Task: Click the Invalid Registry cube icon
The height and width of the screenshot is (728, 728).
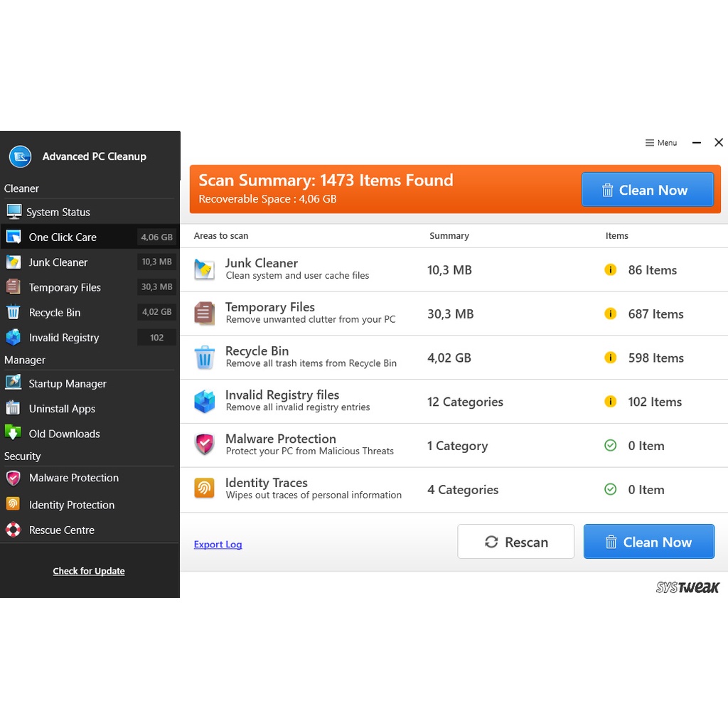Action: coord(14,338)
